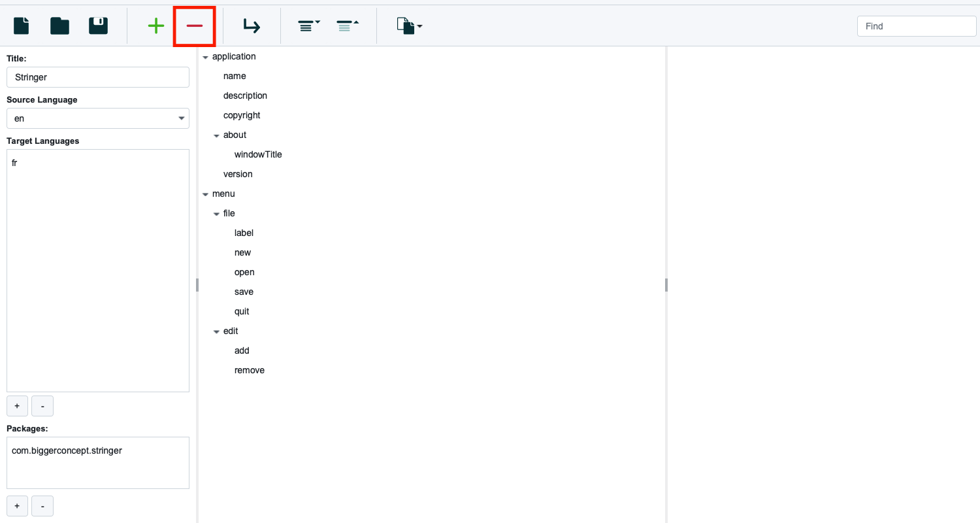This screenshot has height=523, width=980.
Task: Click the expand all lines icon
Action: pyautogui.click(x=309, y=26)
